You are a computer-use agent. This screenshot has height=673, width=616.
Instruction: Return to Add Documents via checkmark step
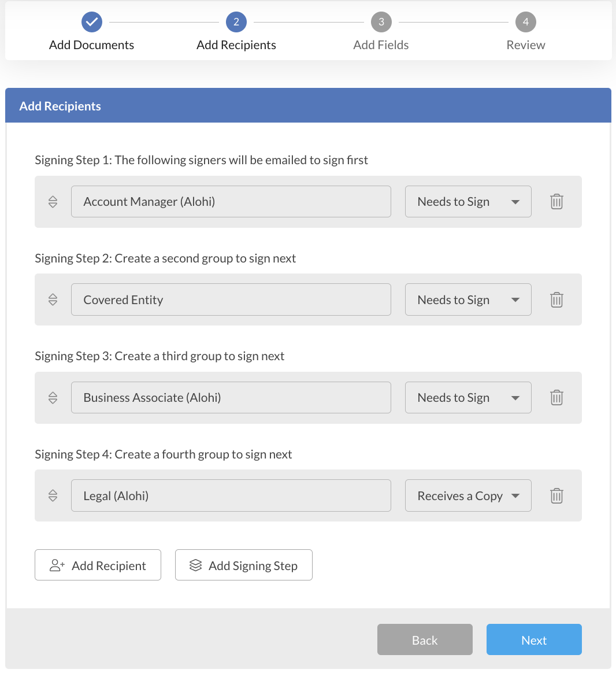click(91, 21)
